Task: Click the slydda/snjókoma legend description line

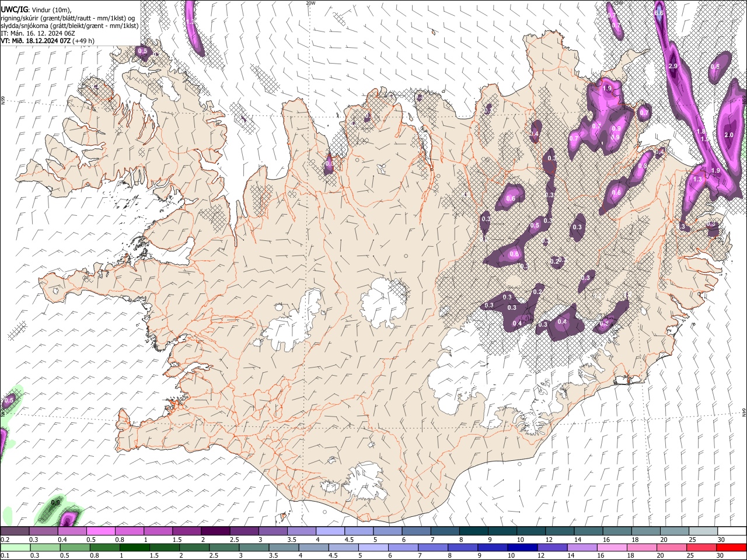Action: click(69, 26)
